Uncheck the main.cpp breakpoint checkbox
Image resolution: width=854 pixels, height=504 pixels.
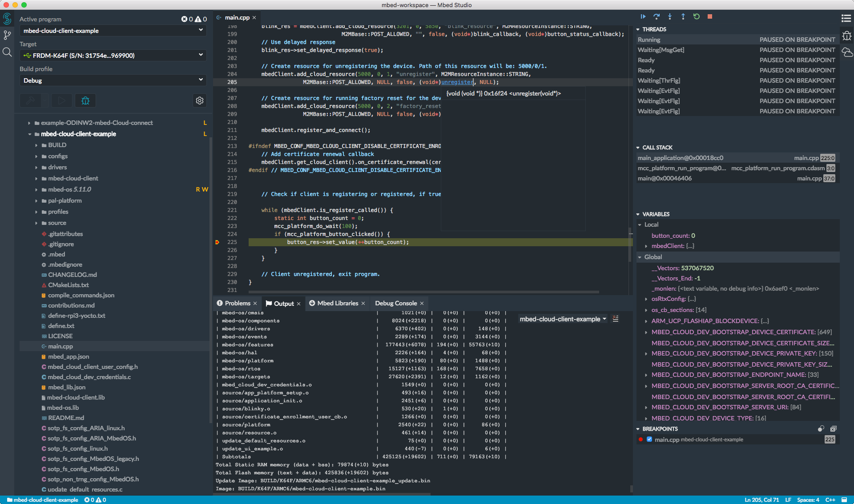tap(649, 439)
